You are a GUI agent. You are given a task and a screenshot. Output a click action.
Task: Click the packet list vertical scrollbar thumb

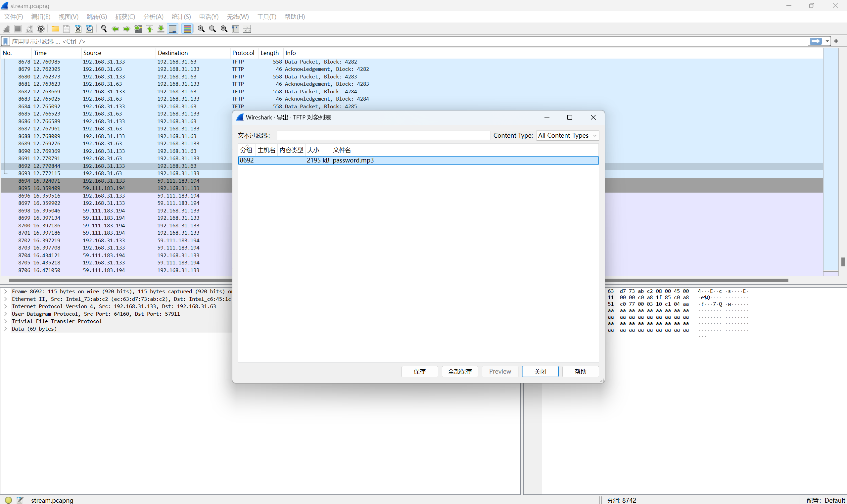[x=843, y=262]
